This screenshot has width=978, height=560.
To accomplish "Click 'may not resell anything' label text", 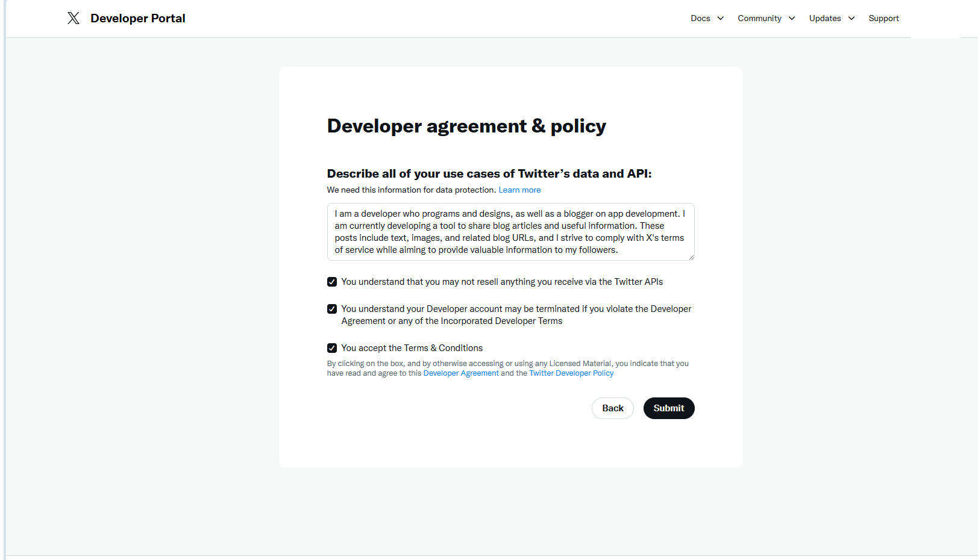I will 502,282.
